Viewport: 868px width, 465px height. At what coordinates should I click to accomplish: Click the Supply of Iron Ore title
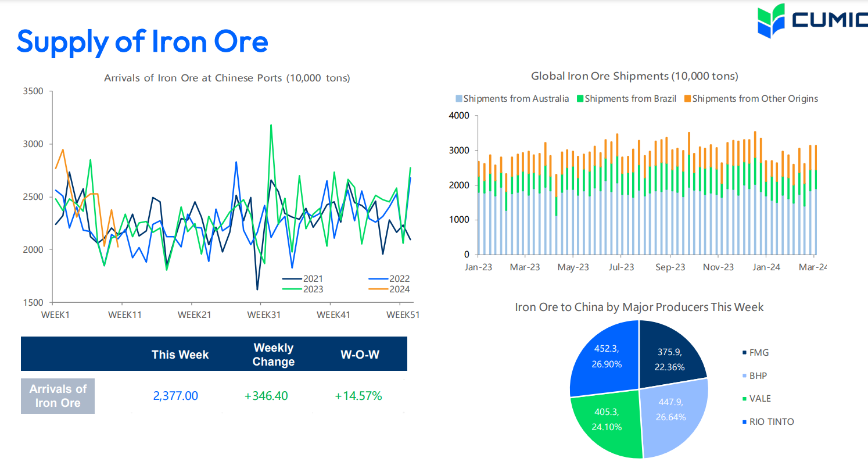click(142, 41)
